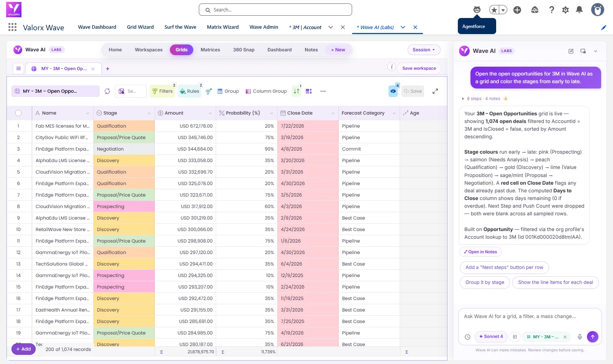
Task: Toggle the hidden columns eye button
Action: (x=393, y=91)
